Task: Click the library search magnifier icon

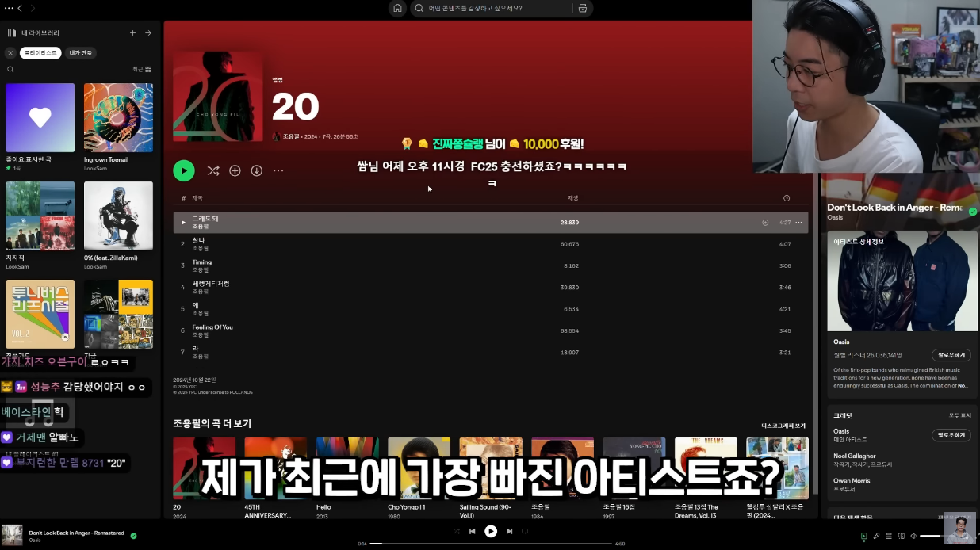Action: pyautogui.click(x=10, y=70)
